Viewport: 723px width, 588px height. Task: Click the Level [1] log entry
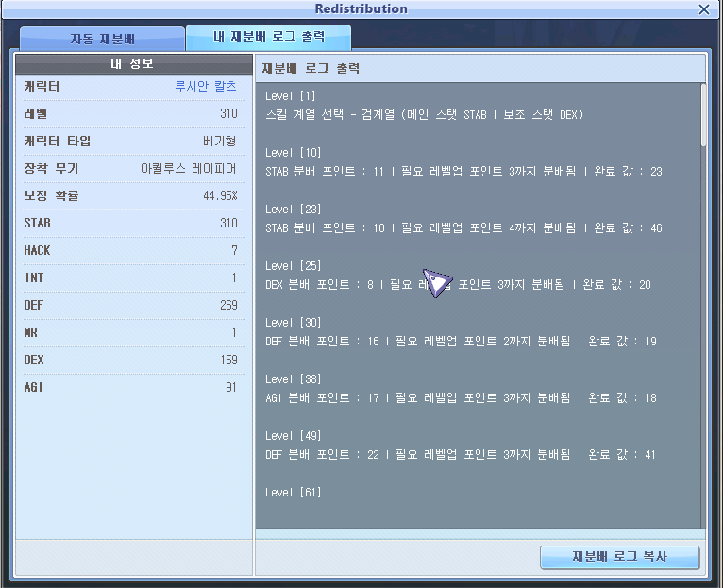(291, 96)
